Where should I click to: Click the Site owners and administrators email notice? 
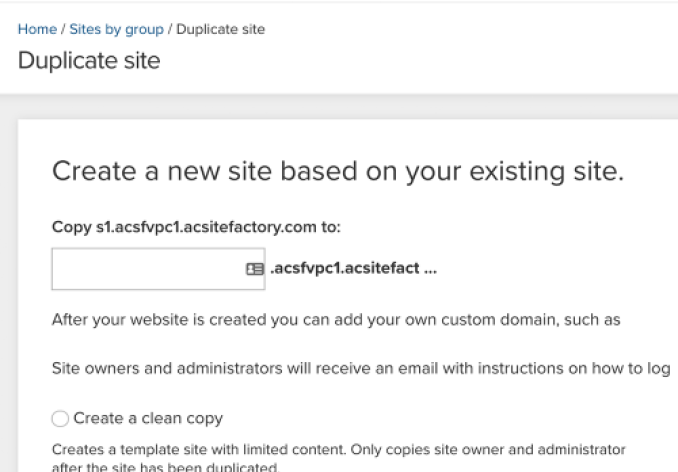point(360,367)
